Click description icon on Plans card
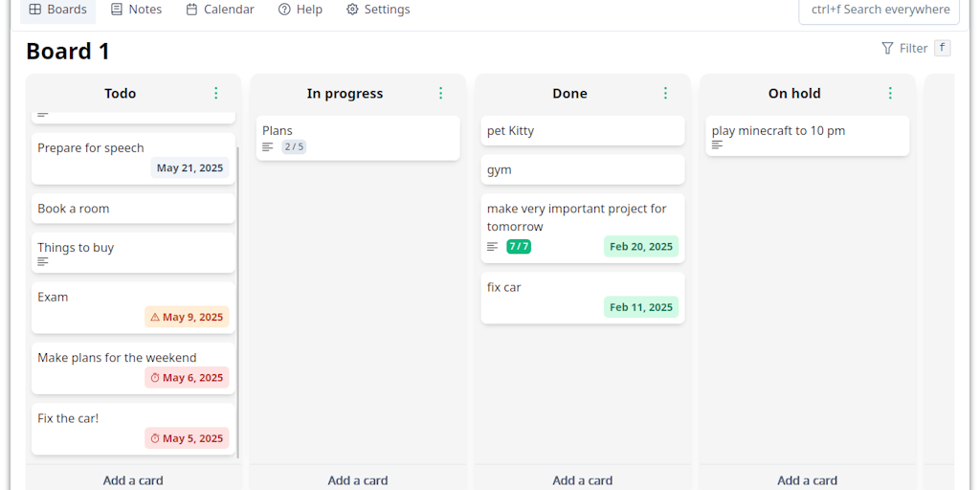This screenshot has width=980, height=490. point(268,146)
